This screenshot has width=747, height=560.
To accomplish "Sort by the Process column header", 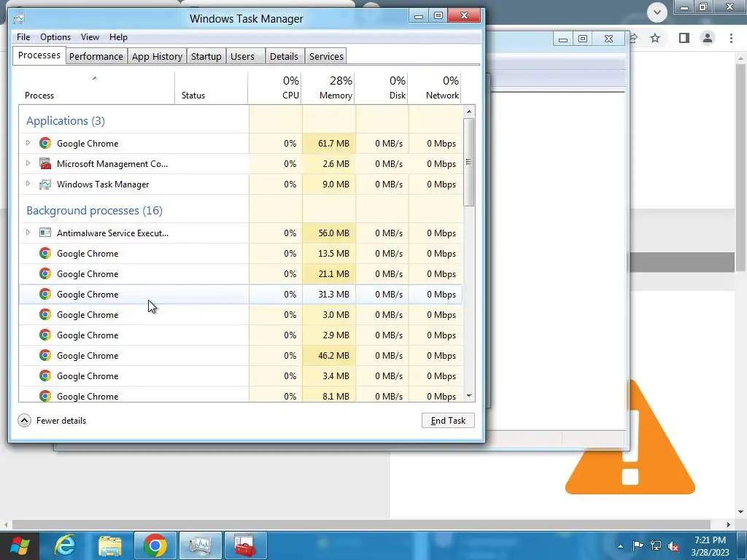I will (97, 88).
